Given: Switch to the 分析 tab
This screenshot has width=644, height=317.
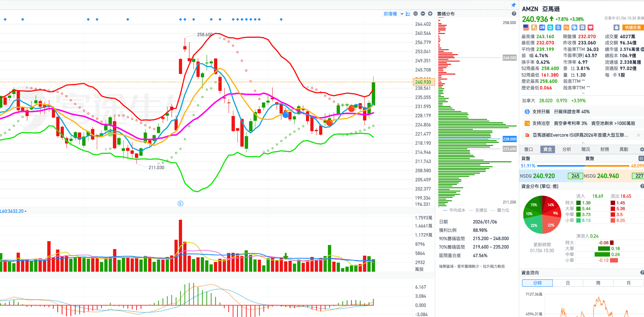Looking at the screenshot, I should [x=567, y=149].
